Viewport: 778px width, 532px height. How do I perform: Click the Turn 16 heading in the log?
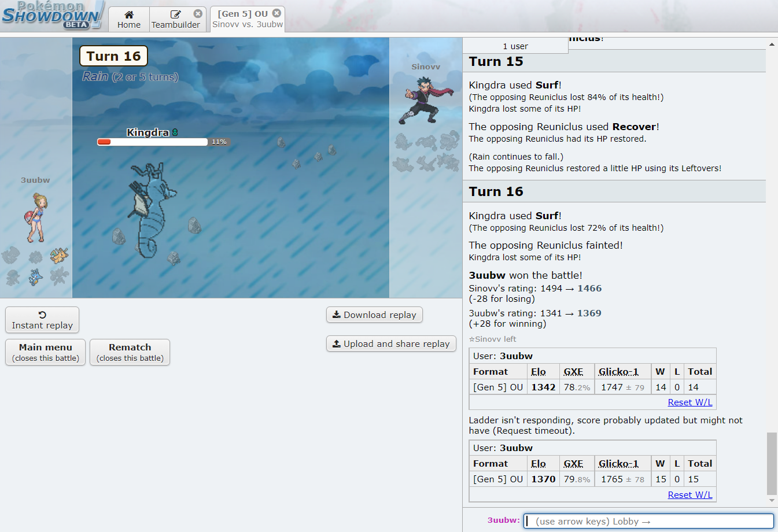(496, 191)
